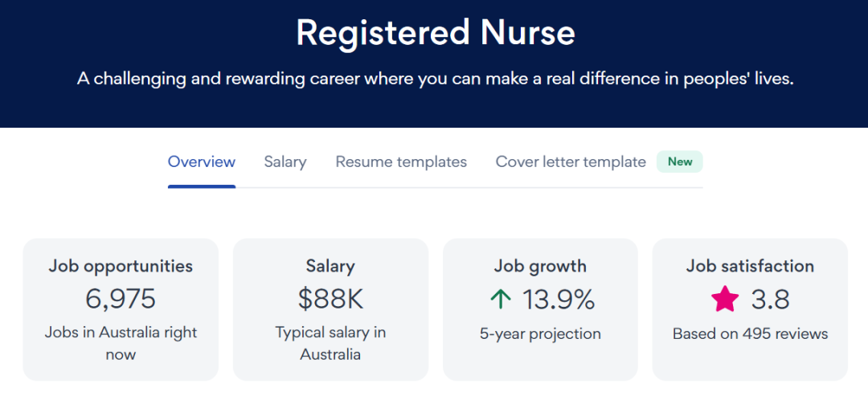Click the Jobs in Australia right now text
The image size is (868, 396).
(121, 343)
